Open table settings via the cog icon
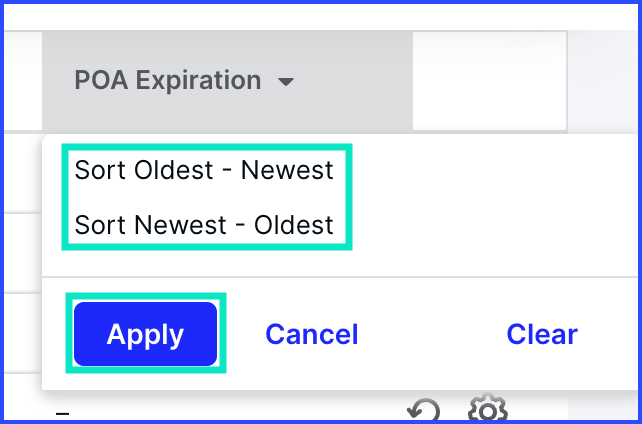 [x=488, y=407]
